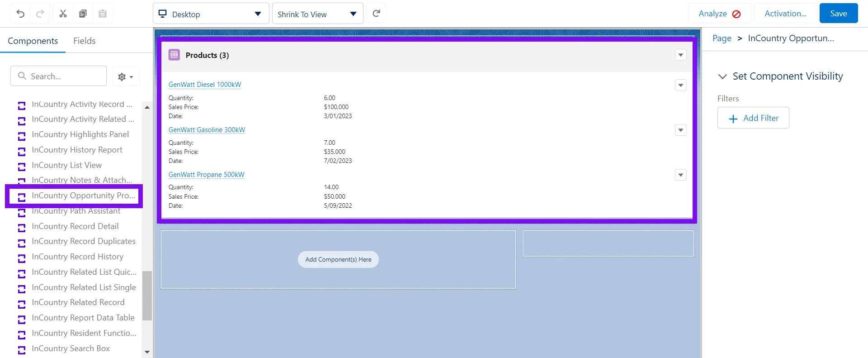
Task: Open the GenWatt Propane 500kW link
Action: click(x=206, y=175)
